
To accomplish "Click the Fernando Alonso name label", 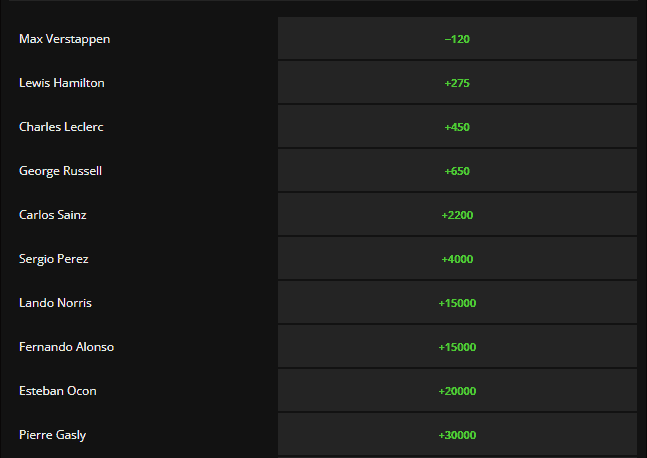I will tap(66, 347).
